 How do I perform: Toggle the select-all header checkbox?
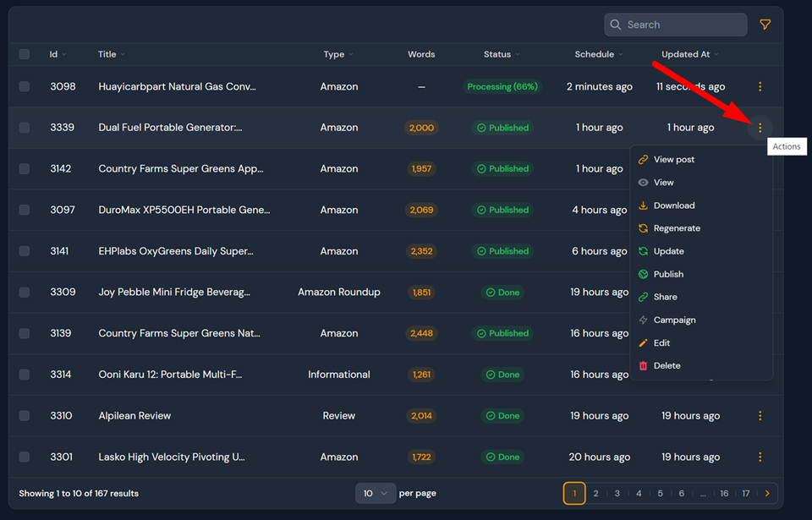[25, 54]
